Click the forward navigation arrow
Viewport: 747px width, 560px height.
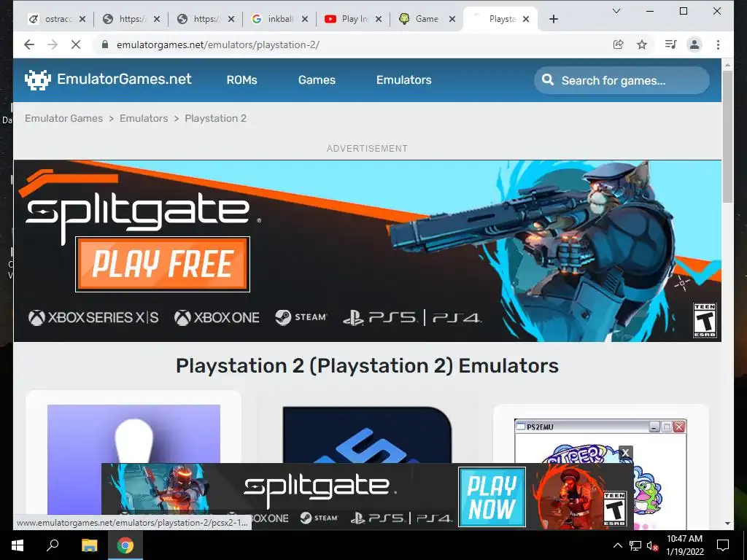pyautogui.click(x=53, y=44)
